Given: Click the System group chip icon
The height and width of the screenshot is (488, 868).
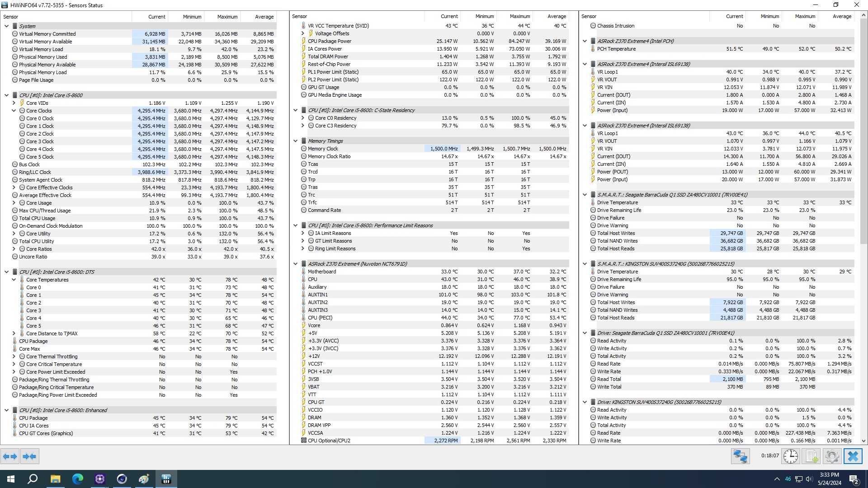Looking at the screenshot, I should coord(15,26).
